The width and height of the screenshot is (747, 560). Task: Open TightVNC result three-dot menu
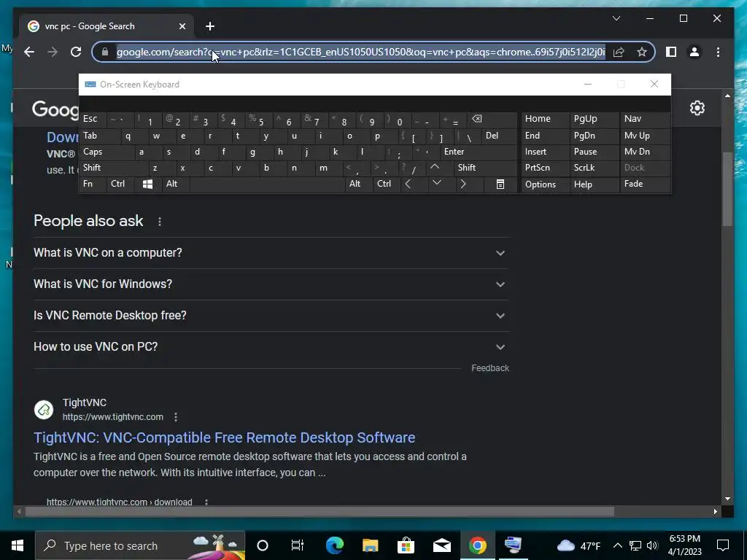176,417
